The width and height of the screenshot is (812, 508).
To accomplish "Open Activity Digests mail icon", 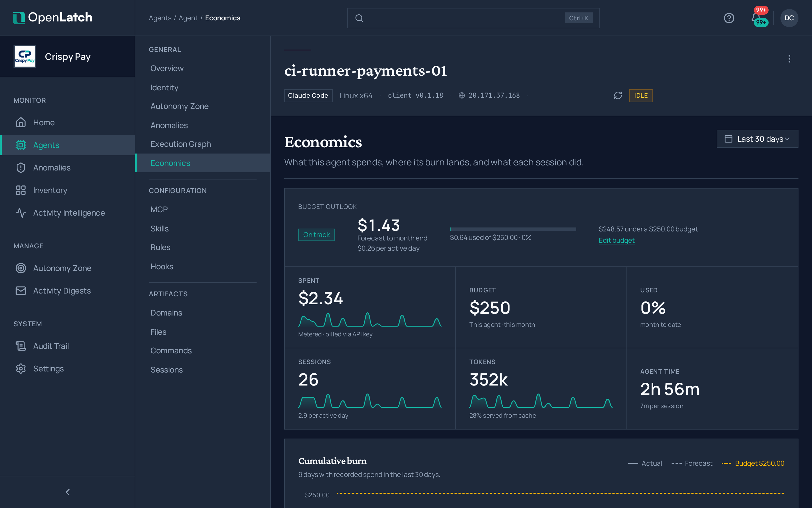I will (x=21, y=291).
